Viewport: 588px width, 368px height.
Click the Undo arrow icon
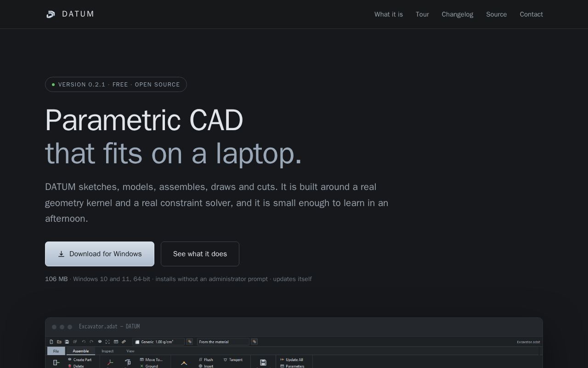[84, 342]
